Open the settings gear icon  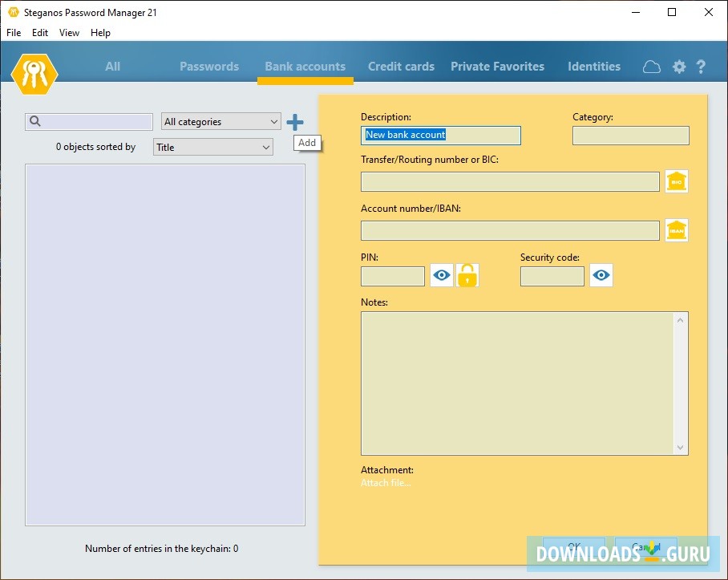679,67
